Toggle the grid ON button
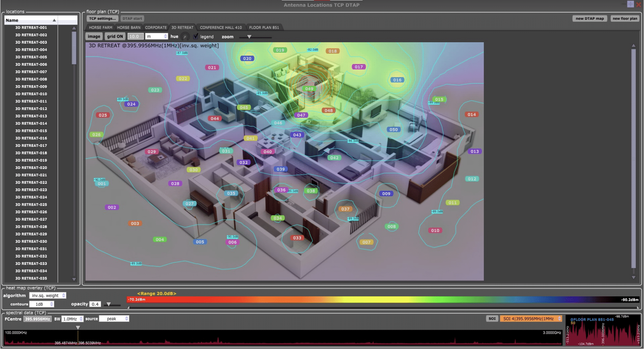 point(115,36)
